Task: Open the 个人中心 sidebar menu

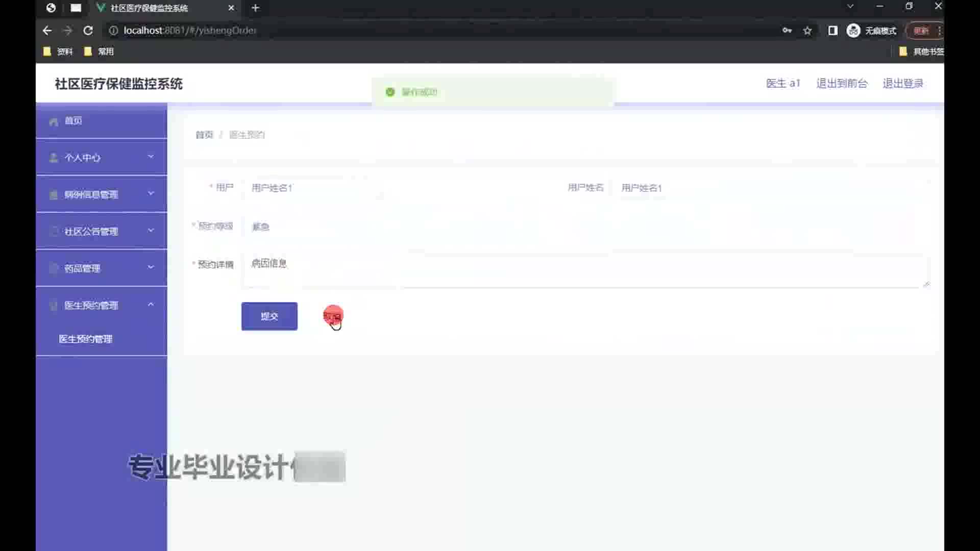Action: click(x=102, y=158)
